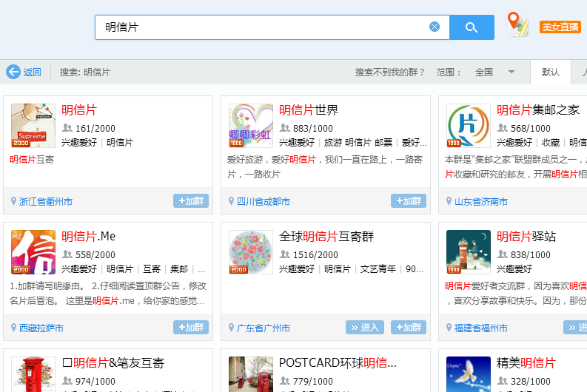This screenshot has height=392, width=587.
Task: Open the POSTCARD环球明信 group title
Action: click(338, 363)
